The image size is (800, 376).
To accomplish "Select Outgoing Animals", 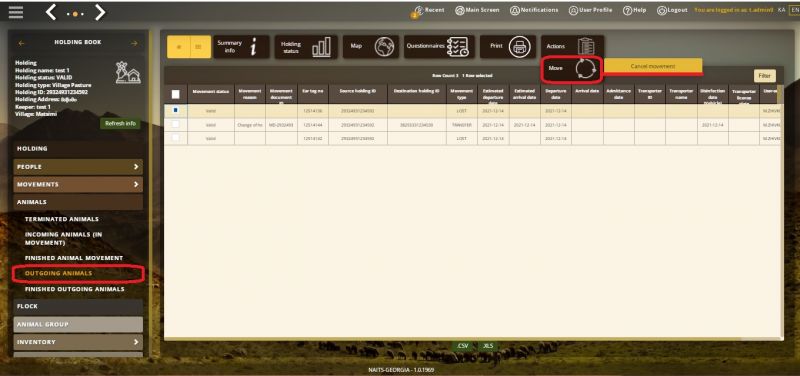I will pyautogui.click(x=59, y=273).
